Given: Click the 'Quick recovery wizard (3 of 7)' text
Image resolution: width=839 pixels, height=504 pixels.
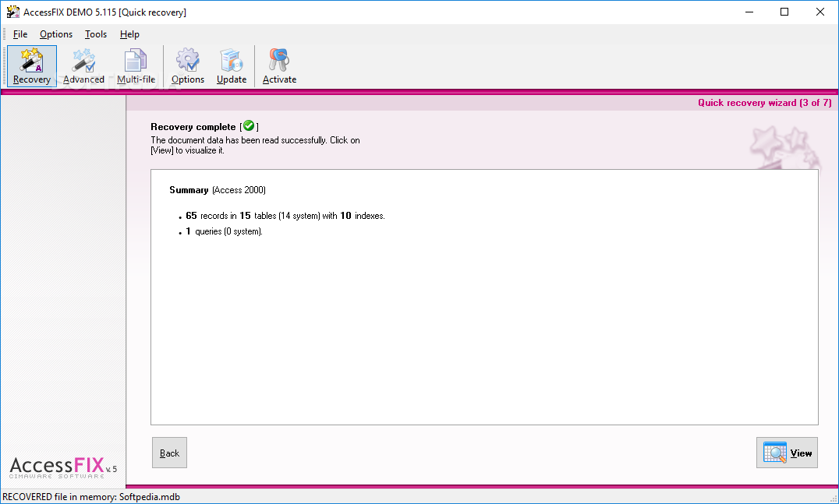Looking at the screenshot, I should click(x=765, y=103).
